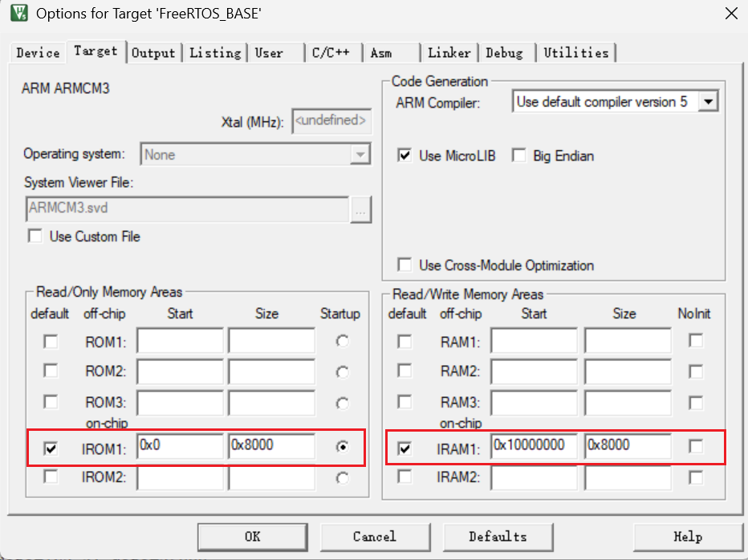Browse for System Viewer File with ... button
Screen dimensions: 748x560
click(360, 209)
